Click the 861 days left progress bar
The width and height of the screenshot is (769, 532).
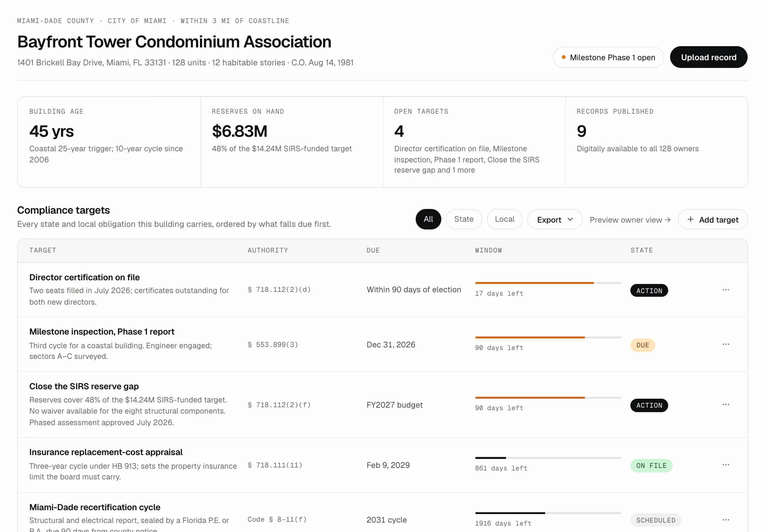point(548,458)
